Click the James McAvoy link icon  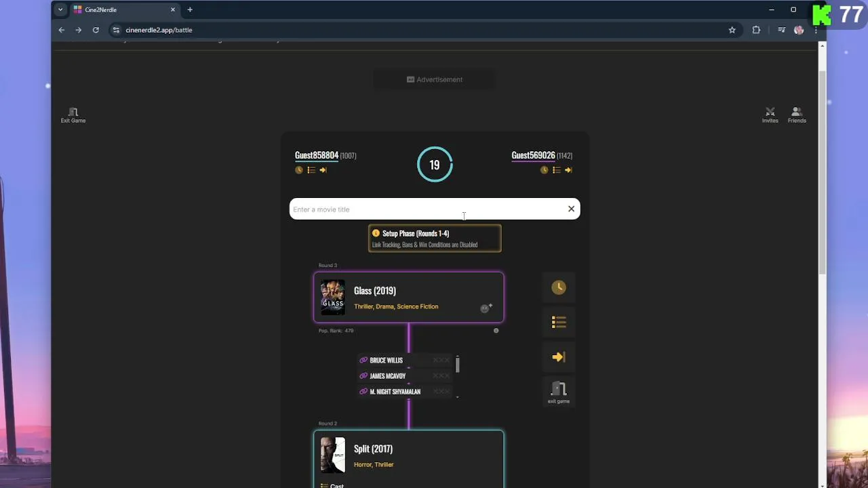(x=363, y=376)
